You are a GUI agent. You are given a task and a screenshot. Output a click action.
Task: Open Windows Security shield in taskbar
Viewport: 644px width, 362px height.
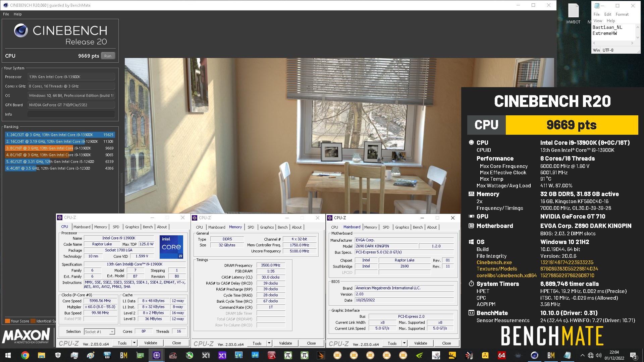pyautogui.click(x=58, y=355)
